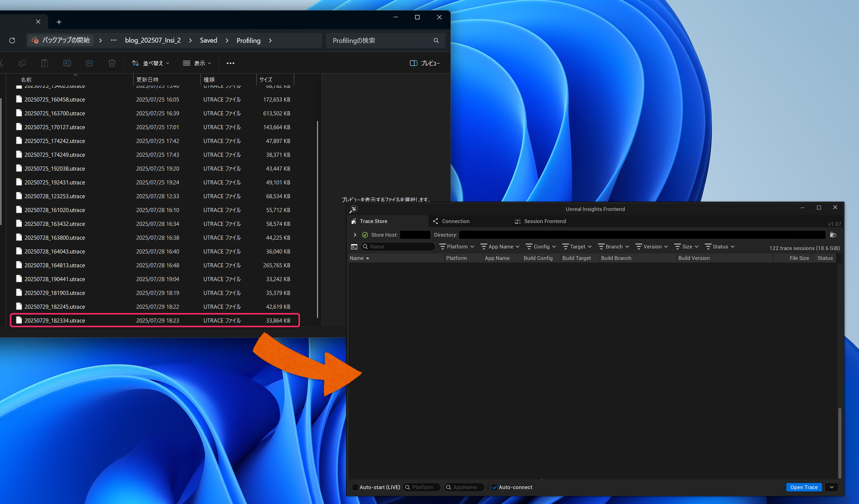The height and width of the screenshot is (504, 859).
Task: Toggle the プレビュー preview pane button
Action: [424, 63]
